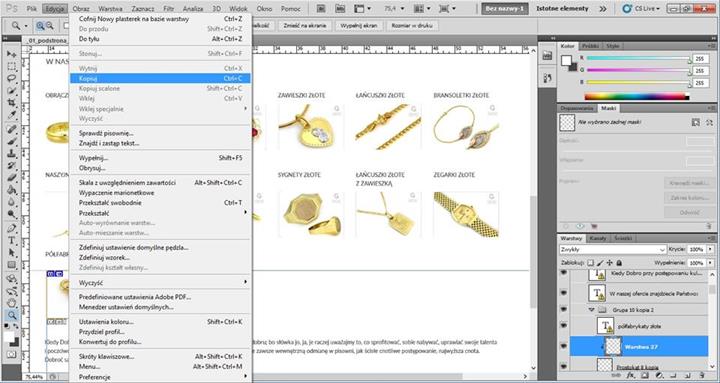The height and width of the screenshot is (383, 720).
Task: Click the Rozmiar w druku button
Action: click(412, 26)
